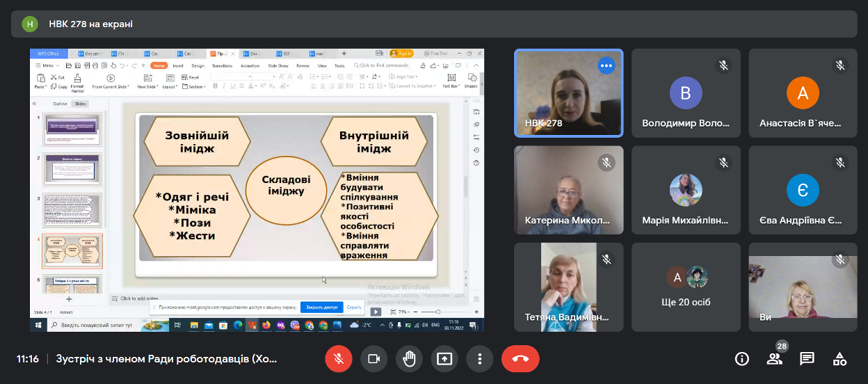The image size is (868, 384).
Task: Click the Paste clipboard icon
Action: coord(40,79)
